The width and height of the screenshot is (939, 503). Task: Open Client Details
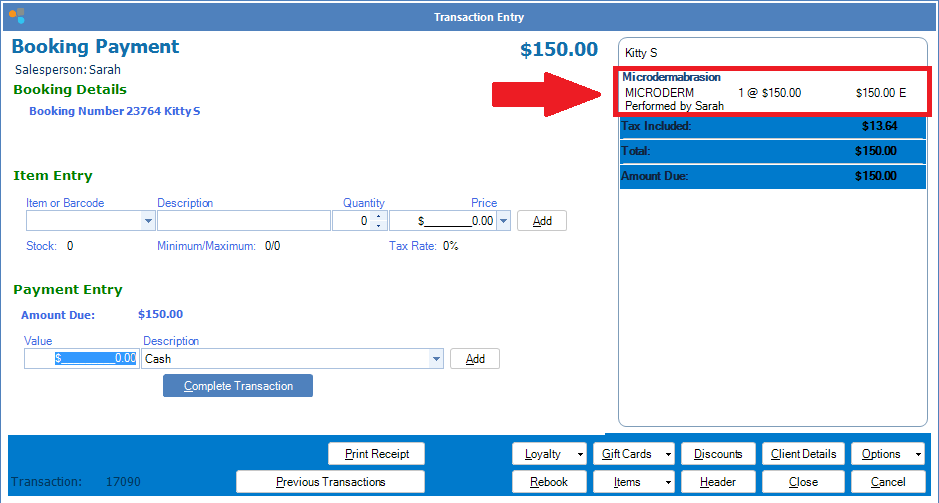pos(803,454)
